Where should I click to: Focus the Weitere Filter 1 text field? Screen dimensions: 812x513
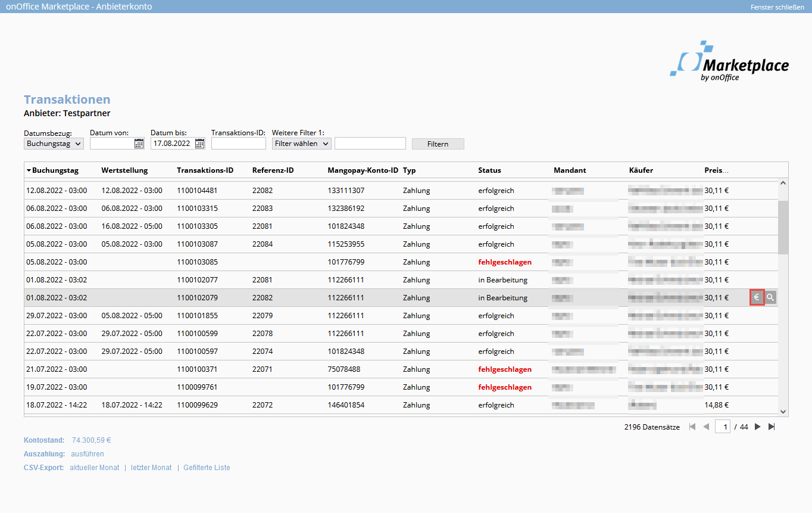pos(370,144)
